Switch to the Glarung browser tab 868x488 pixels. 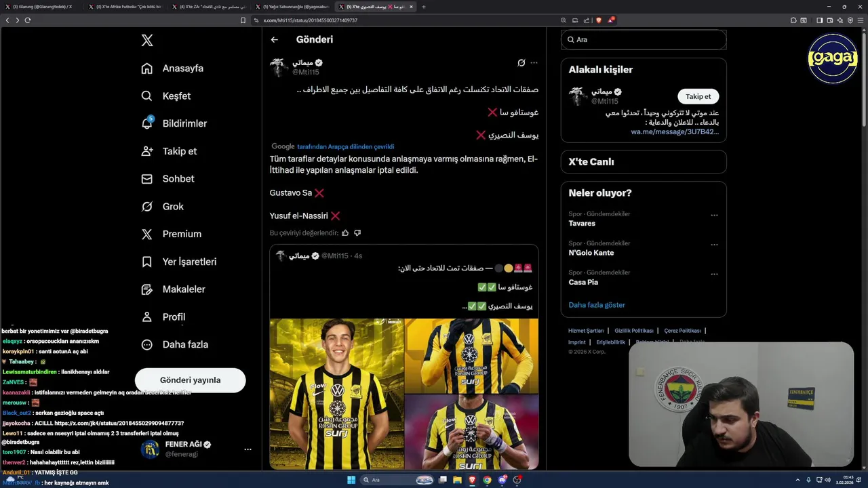click(x=42, y=7)
